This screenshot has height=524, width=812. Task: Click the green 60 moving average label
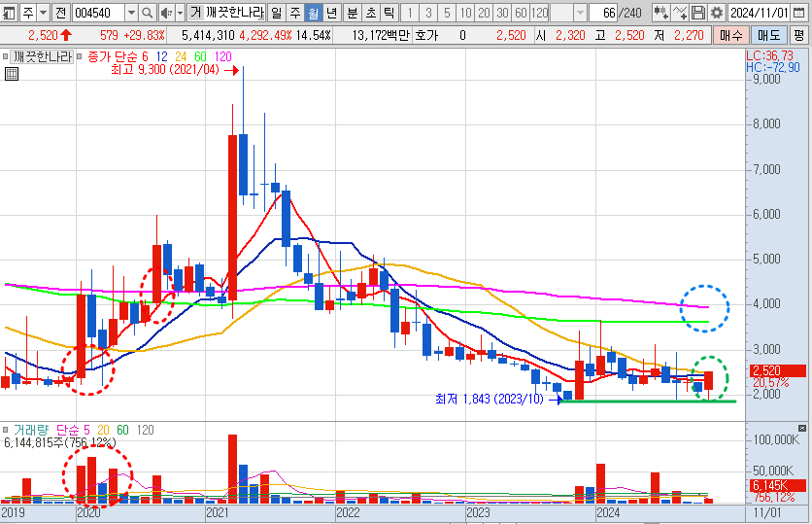click(x=200, y=56)
